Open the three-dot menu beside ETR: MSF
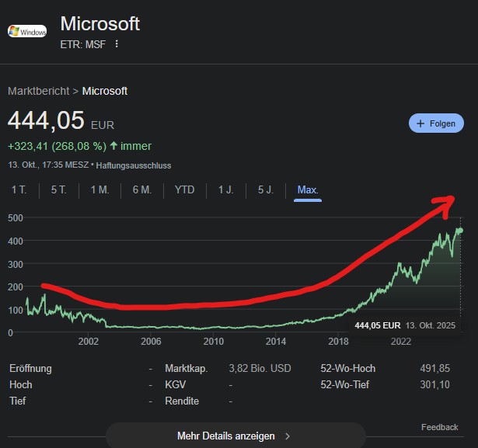This screenshot has width=478, height=448. coord(117,44)
